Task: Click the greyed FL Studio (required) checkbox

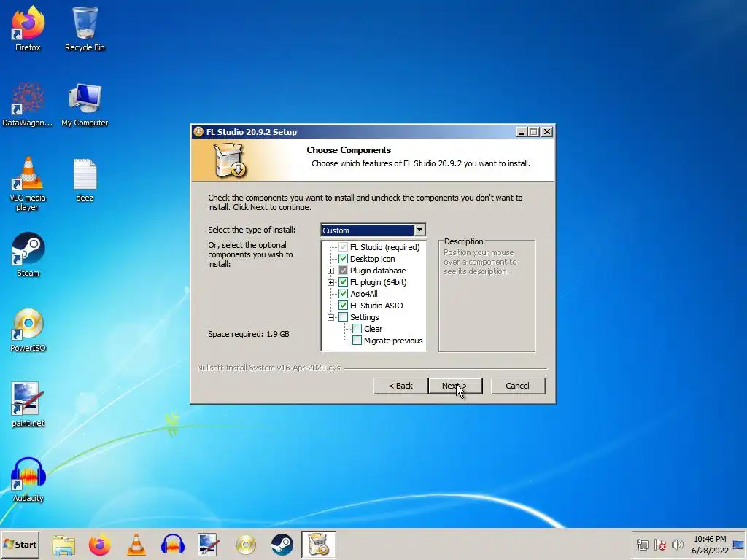Action: pos(343,247)
